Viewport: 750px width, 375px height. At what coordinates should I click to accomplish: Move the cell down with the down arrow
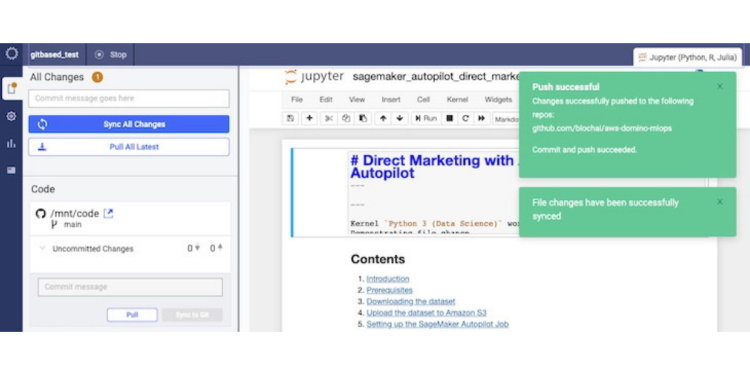[x=399, y=118]
